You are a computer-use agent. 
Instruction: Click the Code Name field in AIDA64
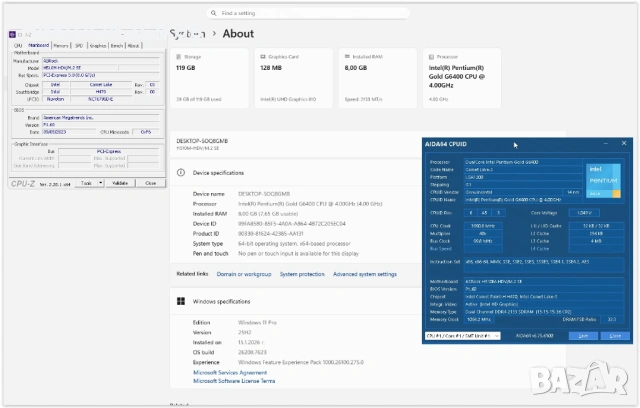click(x=523, y=169)
